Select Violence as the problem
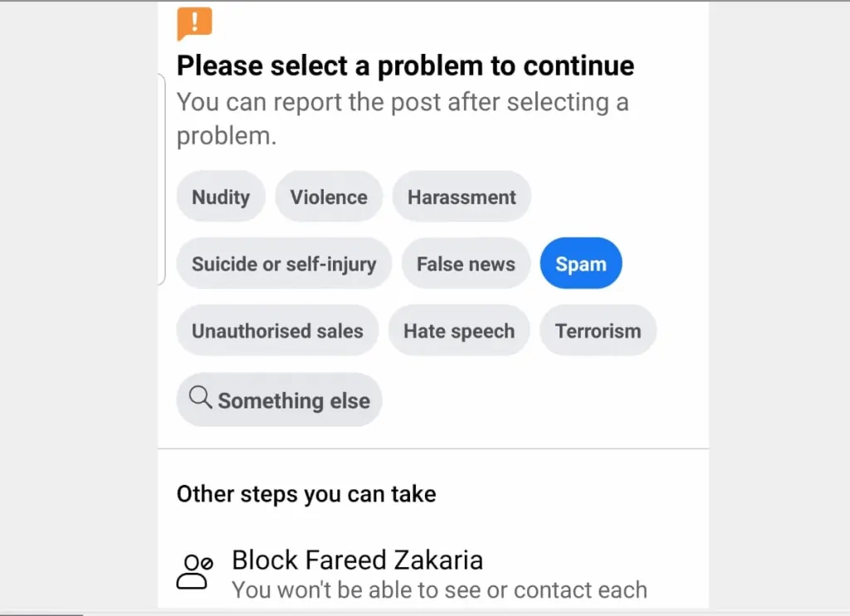The image size is (850, 616). 329,197
